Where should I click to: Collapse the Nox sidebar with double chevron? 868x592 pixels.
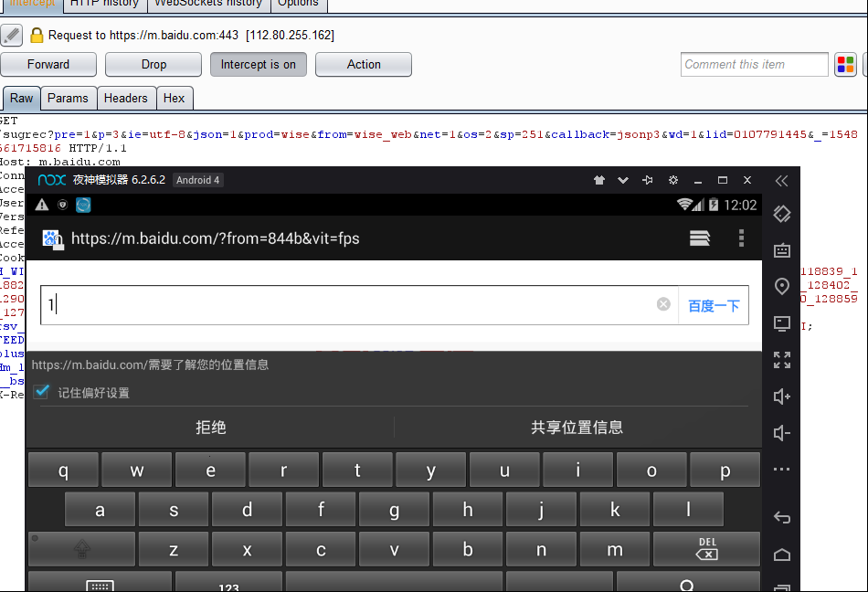click(781, 180)
